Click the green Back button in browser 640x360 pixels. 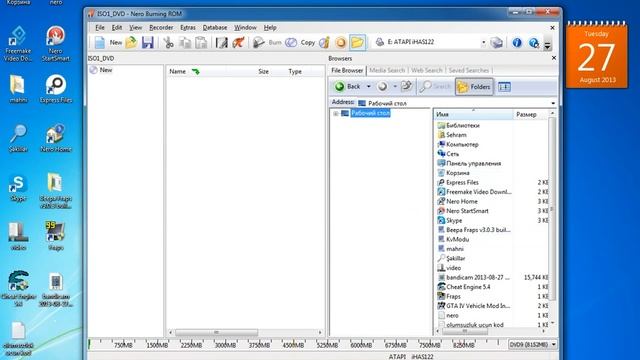pos(347,87)
